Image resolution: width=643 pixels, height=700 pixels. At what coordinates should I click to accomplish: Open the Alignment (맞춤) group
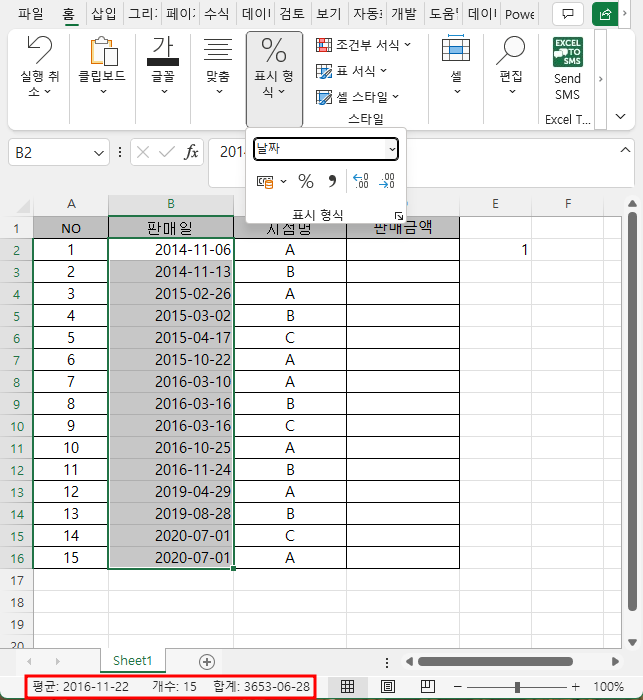point(218,67)
